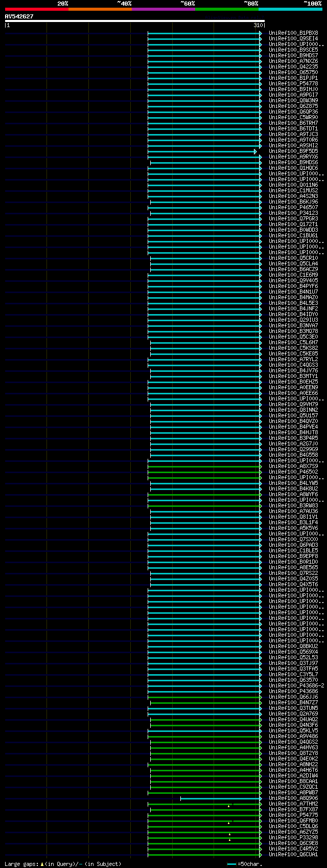
Task: Select label UniRef100_P46507
Action: pos(293,207)
